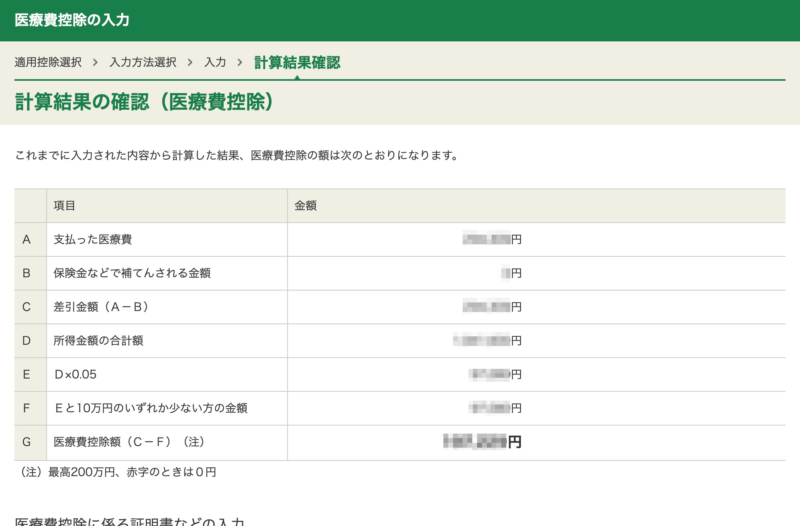Click the note 最高200万円、赤字のときは0円
Image resolution: width=800 pixels, height=526 pixels.
point(116,472)
